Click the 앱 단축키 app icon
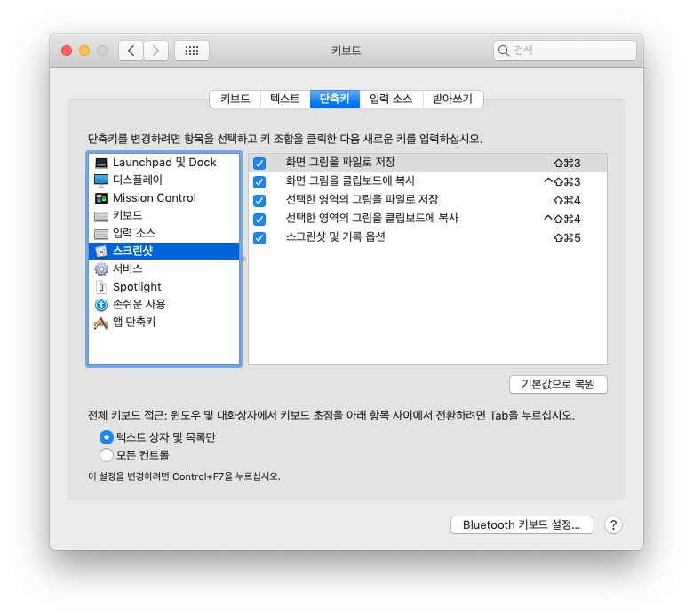The image size is (693, 616). [100, 323]
